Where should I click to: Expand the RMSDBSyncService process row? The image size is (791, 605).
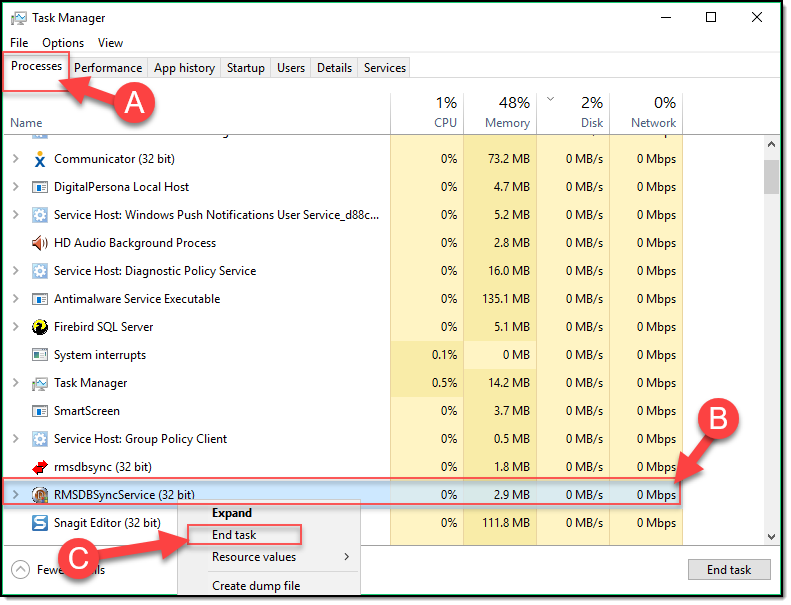pyautogui.click(x=15, y=495)
